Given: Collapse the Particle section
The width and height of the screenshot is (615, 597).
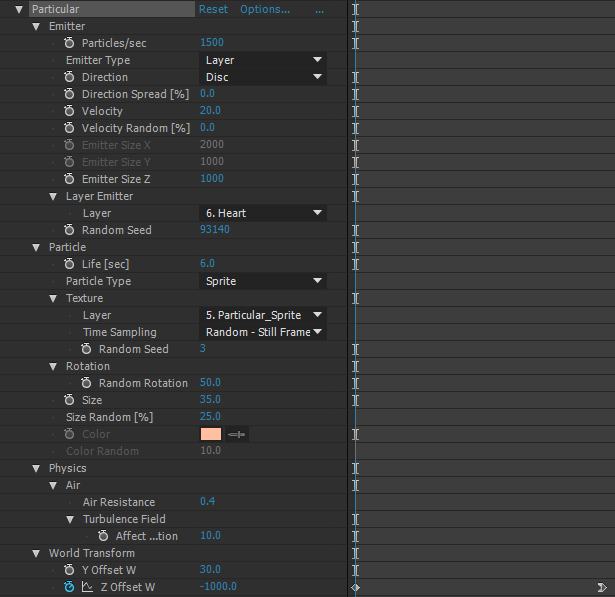Looking at the screenshot, I should pyautogui.click(x=36, y=247).
